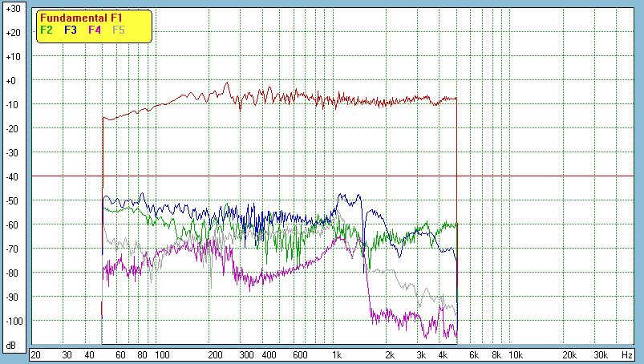Click the -70 label on the dB axis

[x=12, y=249]
